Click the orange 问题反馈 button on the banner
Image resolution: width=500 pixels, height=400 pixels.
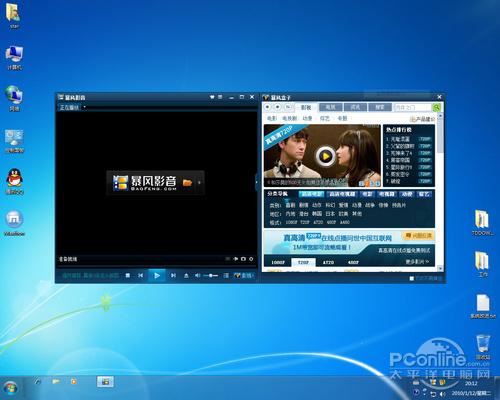pos(418,236)
